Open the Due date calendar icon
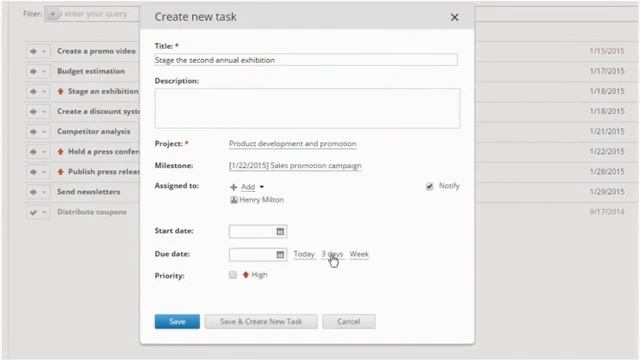This screenshot has height=360, width=640. (280, 255)
